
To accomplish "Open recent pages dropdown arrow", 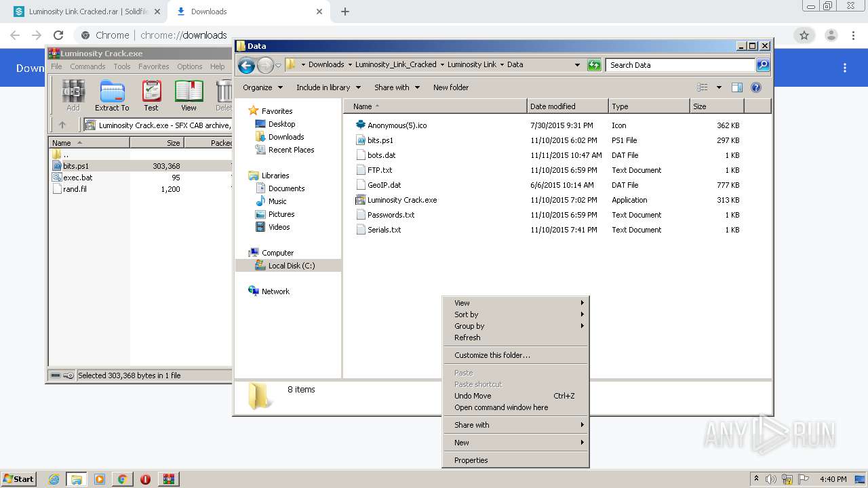I will [278, 66].
